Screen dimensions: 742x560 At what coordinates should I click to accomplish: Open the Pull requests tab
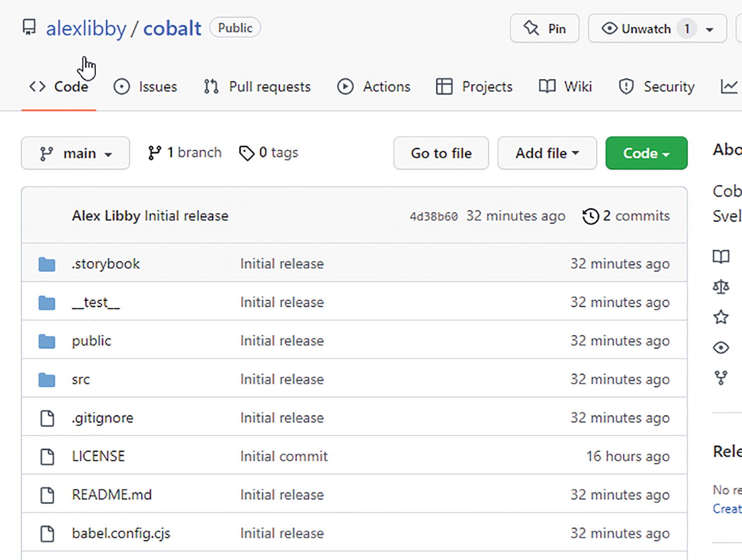257,87
